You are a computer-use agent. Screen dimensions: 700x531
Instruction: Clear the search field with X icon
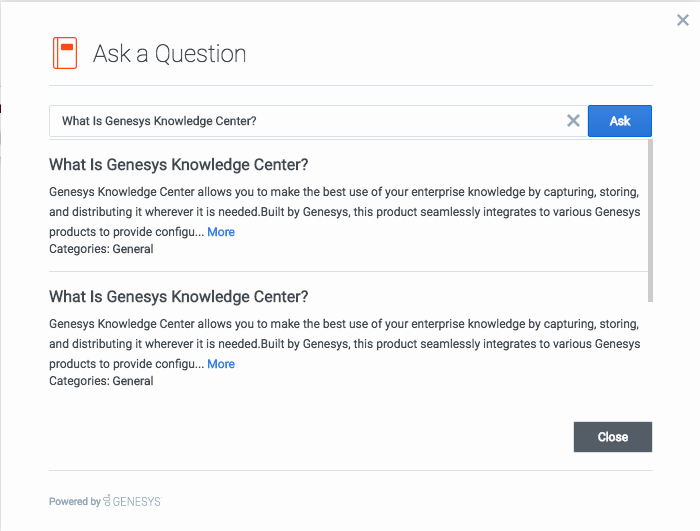tap(573, 121)
